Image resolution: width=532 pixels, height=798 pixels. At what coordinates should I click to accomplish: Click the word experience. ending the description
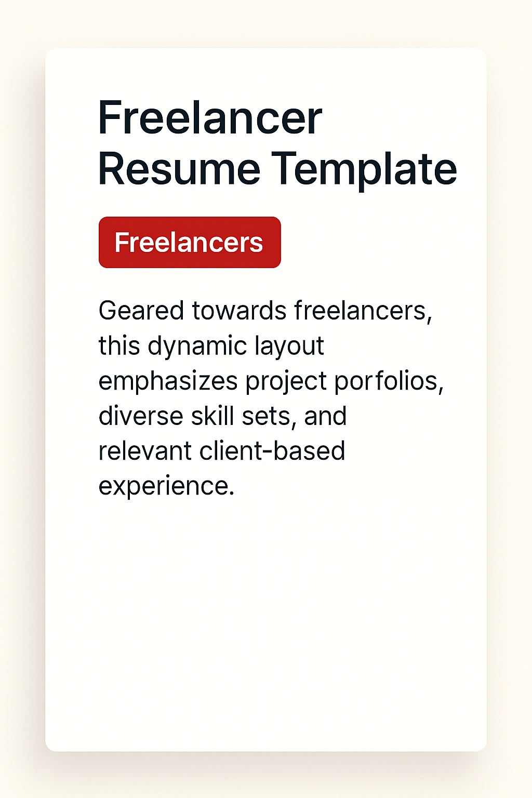pos(167,486)
